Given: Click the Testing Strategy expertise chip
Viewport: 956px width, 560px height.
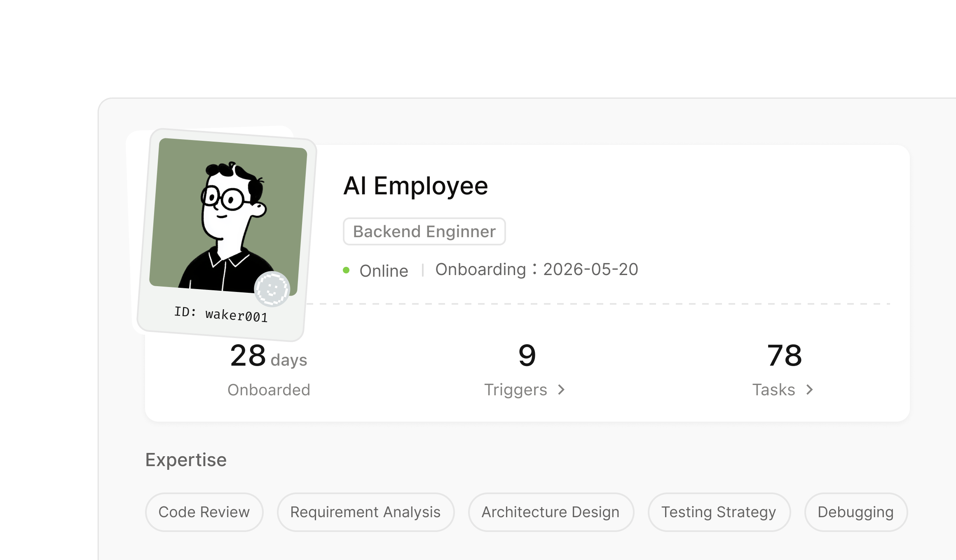Looking at the screenshot, I should pyautogui.click(x=719, y=512).
